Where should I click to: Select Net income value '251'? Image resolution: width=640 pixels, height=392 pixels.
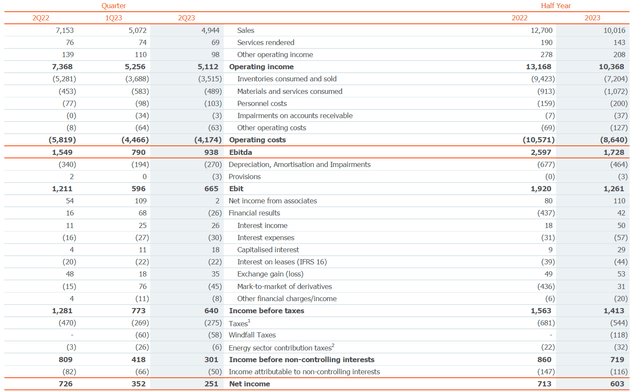point(211,384)
